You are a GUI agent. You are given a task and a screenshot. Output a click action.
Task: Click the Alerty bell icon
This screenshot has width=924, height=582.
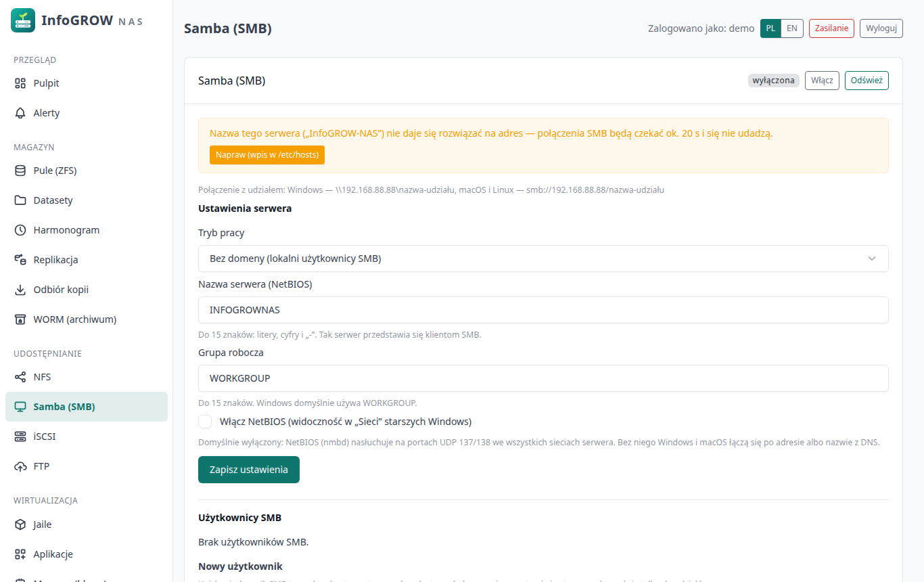20,113
